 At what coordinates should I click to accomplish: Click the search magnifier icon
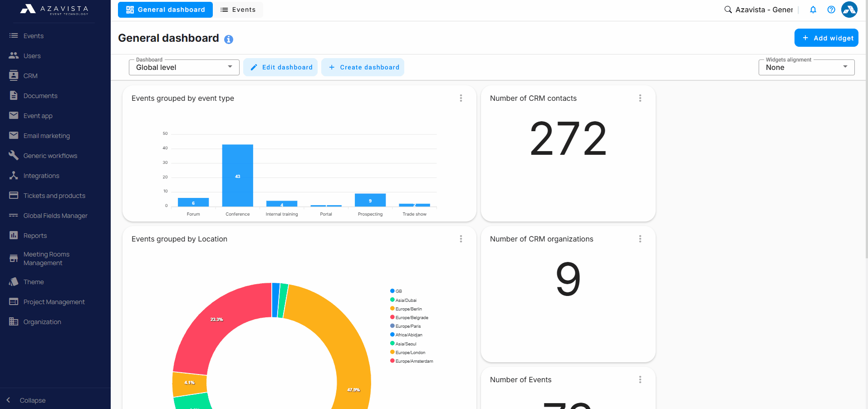[x=728, y=10]
